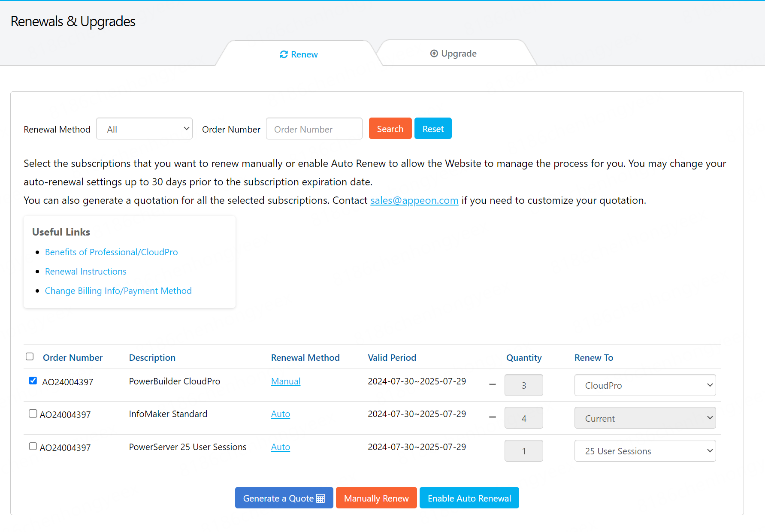Click Manual renewal method for PowerBuilder CloudPro
765x532 pixels.
point(286,381)
